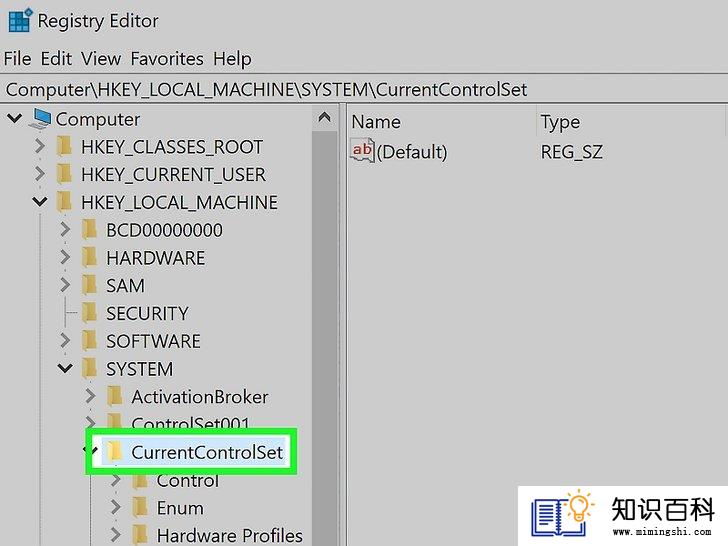Click the SOFTWARE folder icon
The height and width of the screenshot is (546, 728).
(x=90, y=341)
